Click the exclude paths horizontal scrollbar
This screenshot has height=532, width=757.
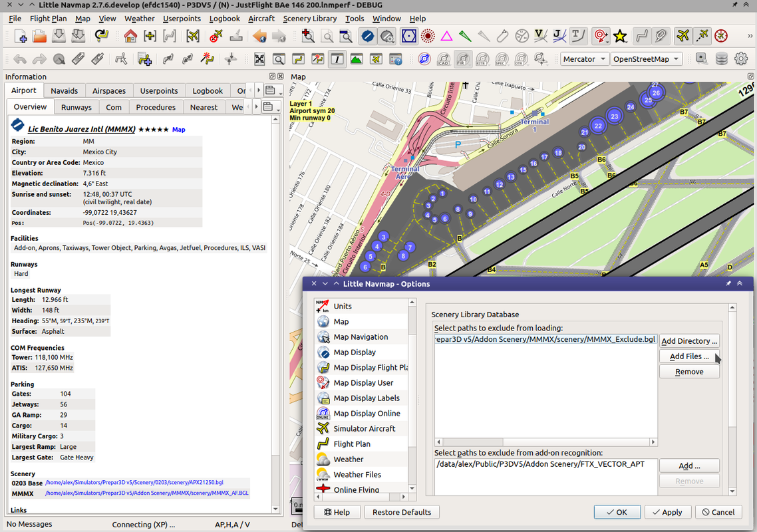[x=546, y=442]
